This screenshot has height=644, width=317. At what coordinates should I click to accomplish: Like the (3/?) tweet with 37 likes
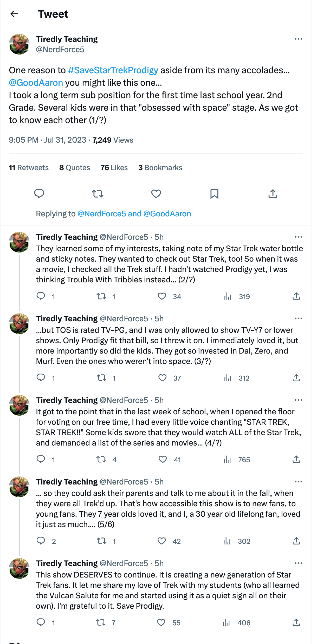[x=163, y=378]
